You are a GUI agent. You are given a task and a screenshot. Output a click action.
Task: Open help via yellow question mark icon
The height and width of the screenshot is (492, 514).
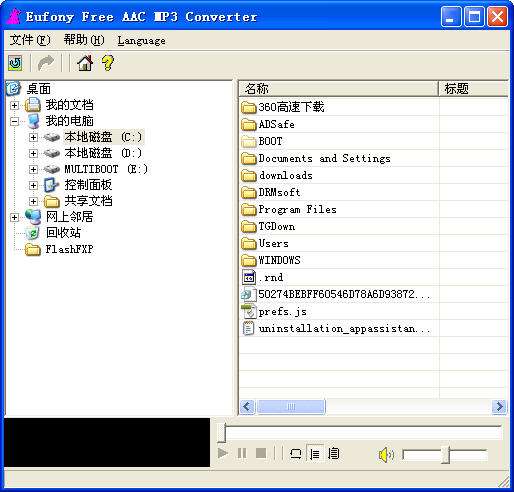coord(108,63)
